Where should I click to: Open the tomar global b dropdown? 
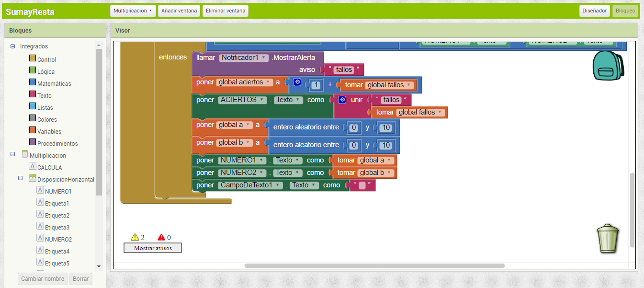tap(376, 173)
